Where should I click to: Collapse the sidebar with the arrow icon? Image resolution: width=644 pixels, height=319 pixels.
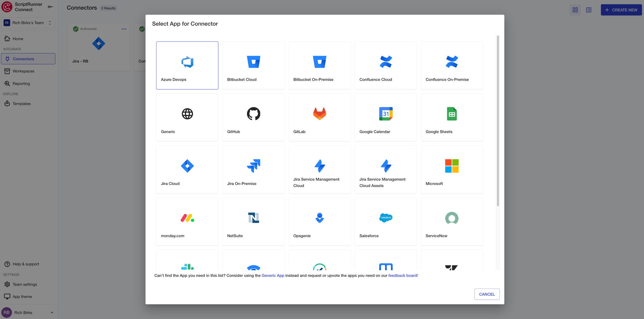point(51,7)
